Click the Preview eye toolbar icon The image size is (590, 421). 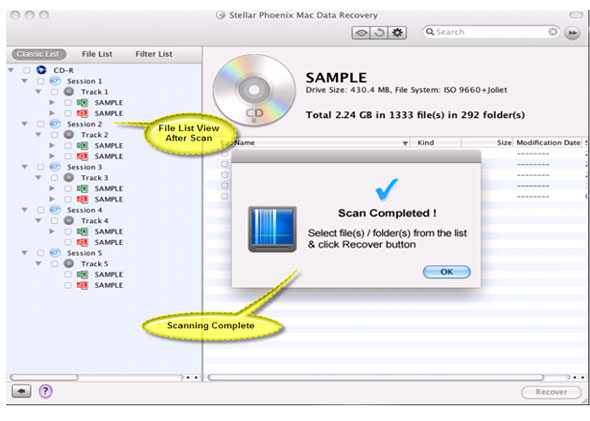(361, 33)
